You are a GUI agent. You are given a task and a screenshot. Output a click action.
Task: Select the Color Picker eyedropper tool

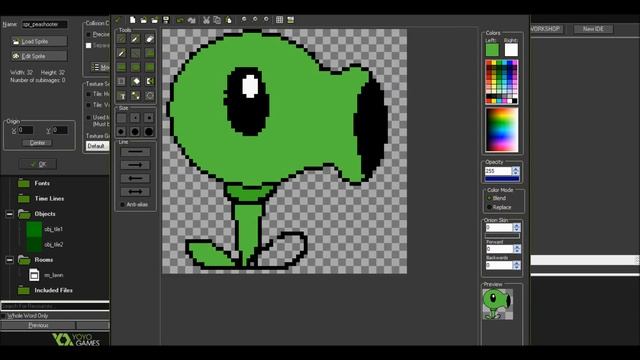pyautogui.click(x=122, y=53)
